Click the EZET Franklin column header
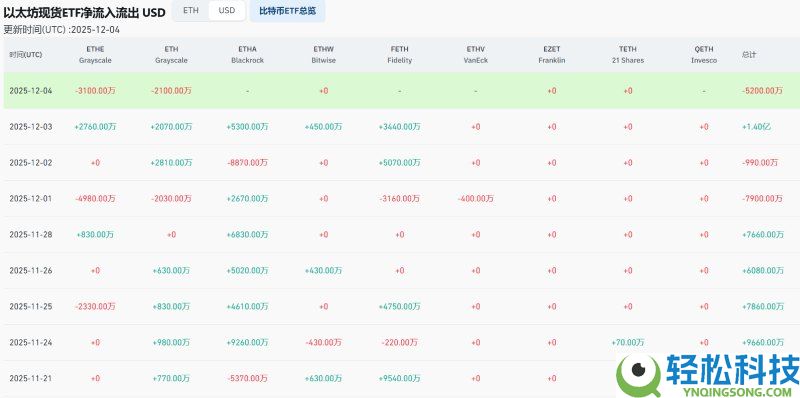800x398 pixels. [552, 55]
